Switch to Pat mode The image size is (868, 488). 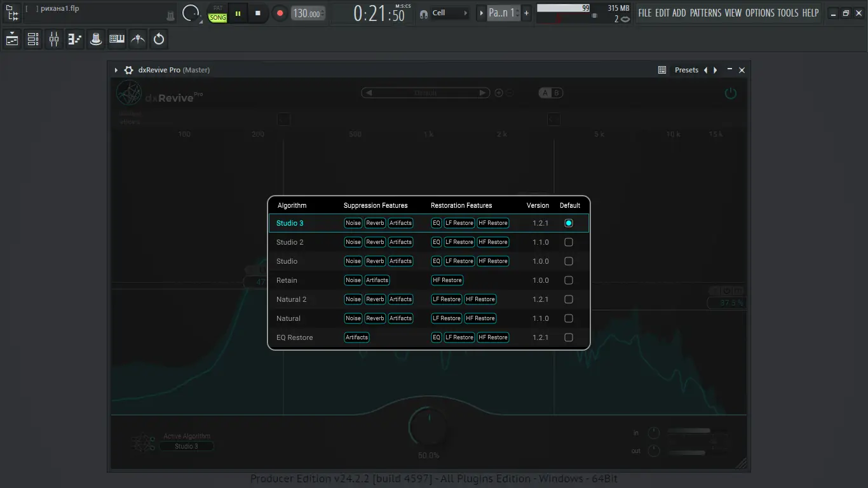pos(218,8)
